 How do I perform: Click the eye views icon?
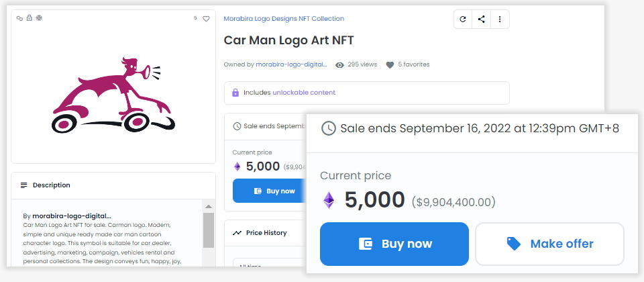point(339,65)
